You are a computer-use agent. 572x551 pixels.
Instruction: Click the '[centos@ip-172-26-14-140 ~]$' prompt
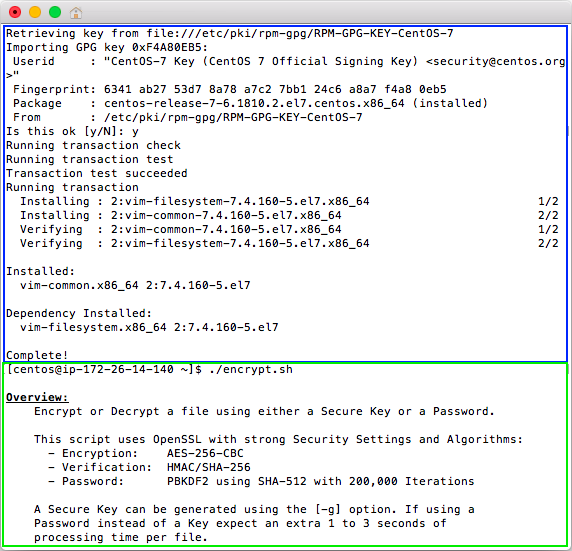click(x=104, y=369)
